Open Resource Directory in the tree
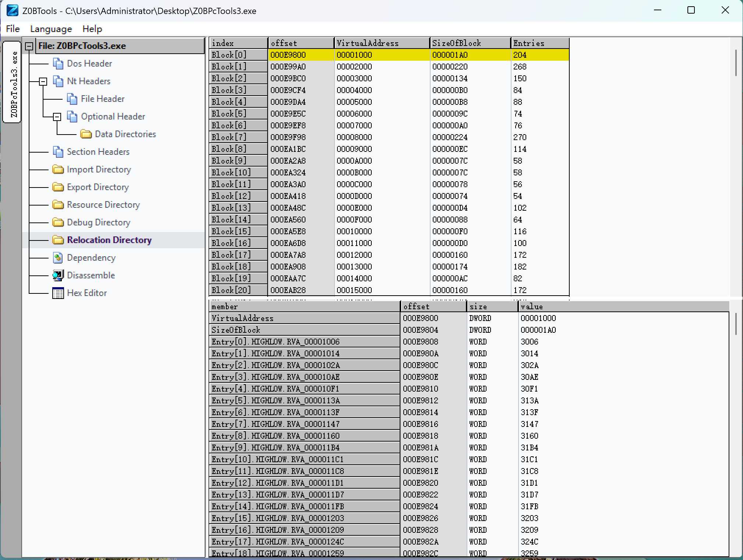The image size is (743, 560). 103,204
